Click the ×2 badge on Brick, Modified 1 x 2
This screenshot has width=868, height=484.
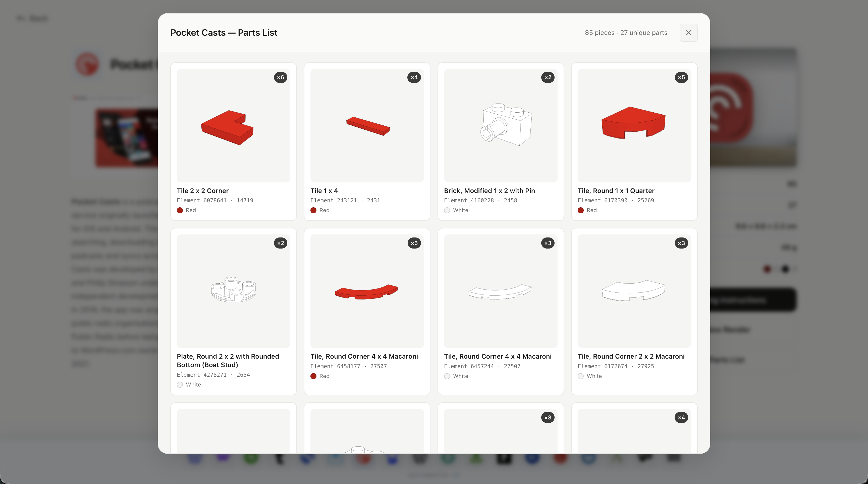[548, 77]
